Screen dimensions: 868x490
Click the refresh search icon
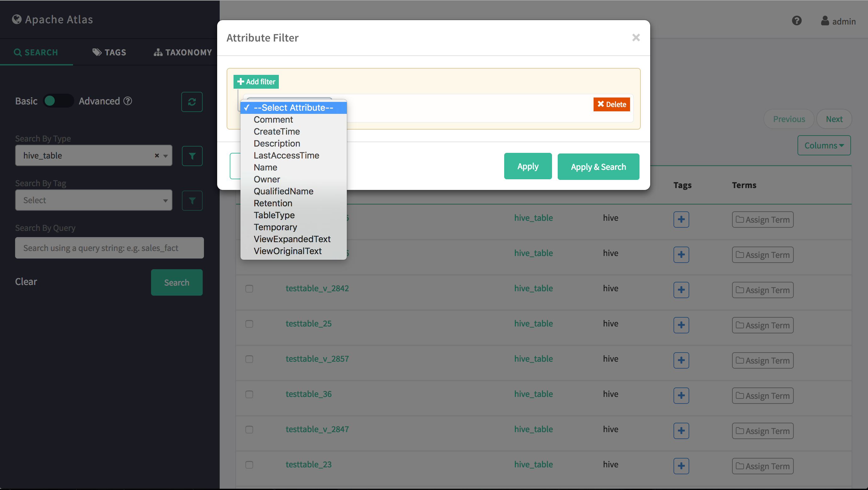click(192, 101)
